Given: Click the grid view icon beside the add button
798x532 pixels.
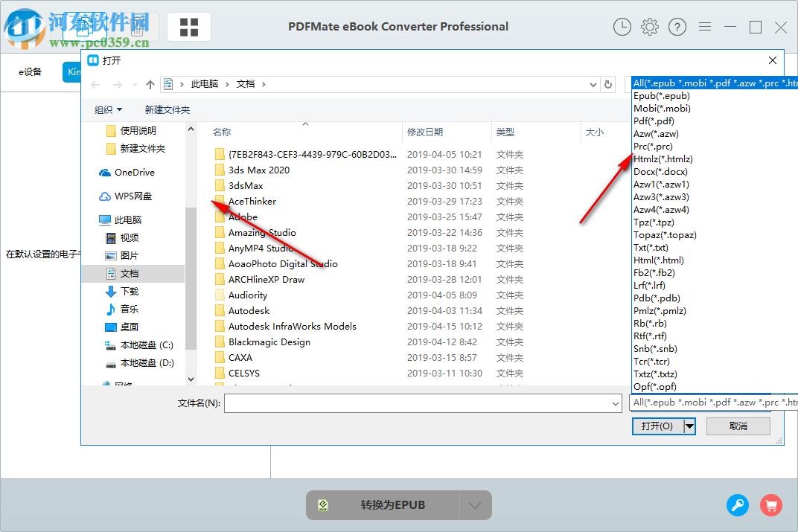Looking at the screenshot, I should [x=188, y=26].
